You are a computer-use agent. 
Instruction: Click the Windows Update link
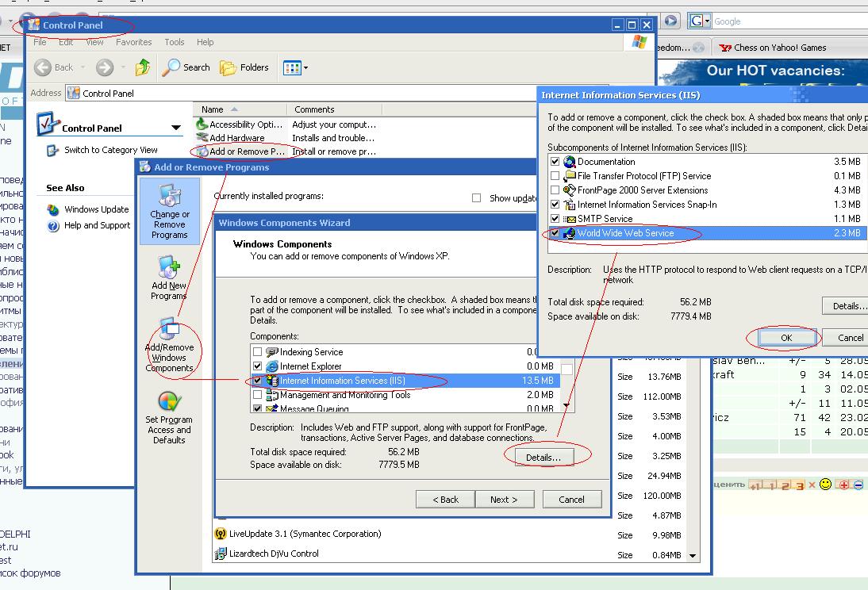(x=96, y=209)
